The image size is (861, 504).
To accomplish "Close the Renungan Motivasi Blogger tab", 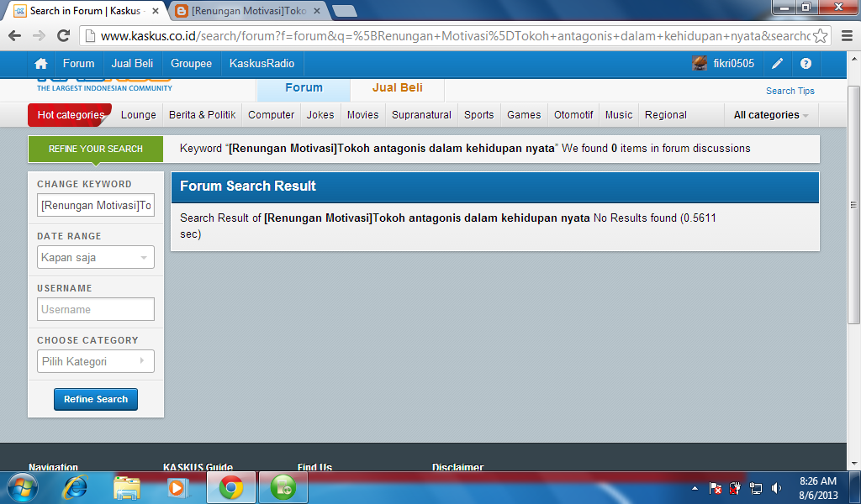I will click(x=317, y=11).
